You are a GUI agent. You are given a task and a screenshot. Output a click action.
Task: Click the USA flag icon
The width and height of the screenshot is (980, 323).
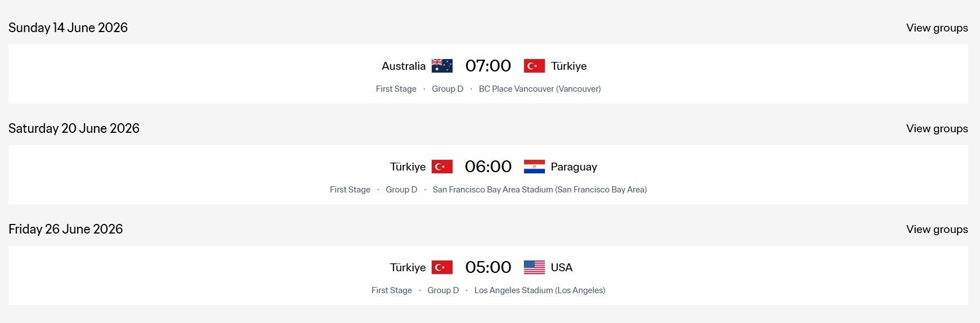point(534,267)
